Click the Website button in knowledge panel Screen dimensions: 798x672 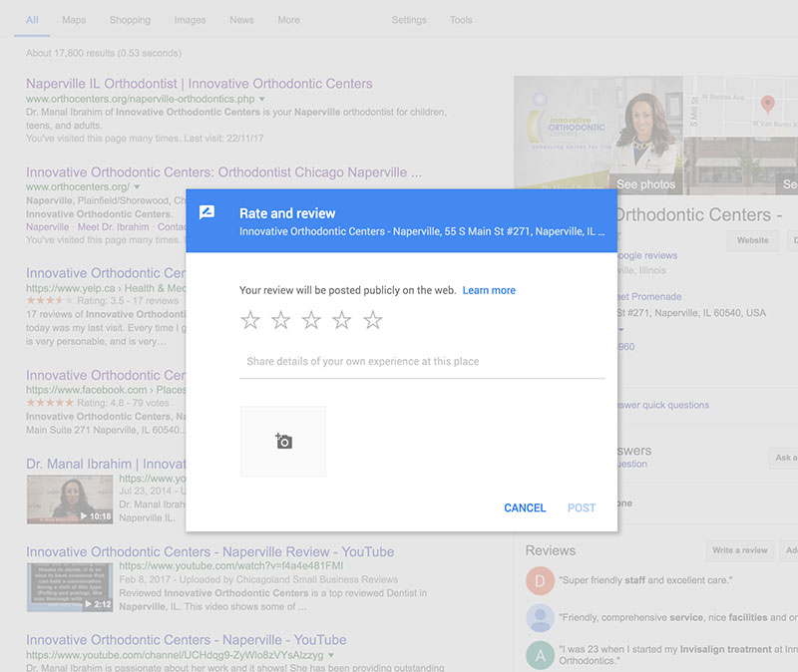753,240
